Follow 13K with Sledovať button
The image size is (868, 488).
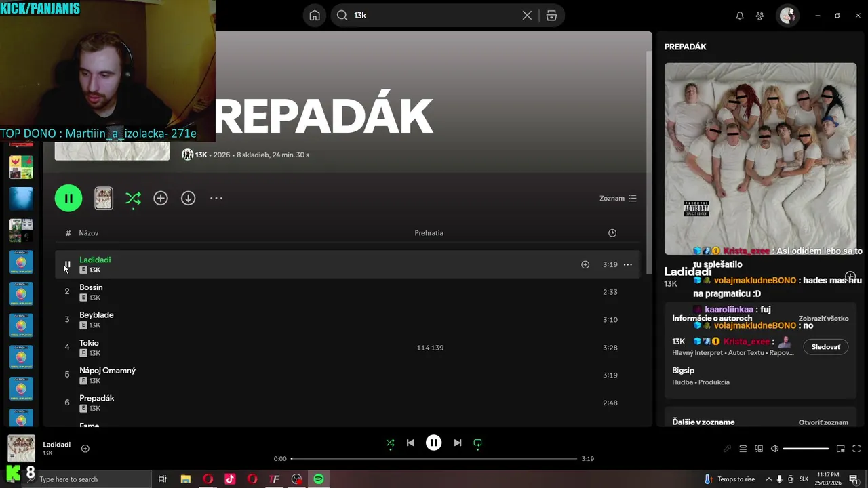[x=826, y=347]
